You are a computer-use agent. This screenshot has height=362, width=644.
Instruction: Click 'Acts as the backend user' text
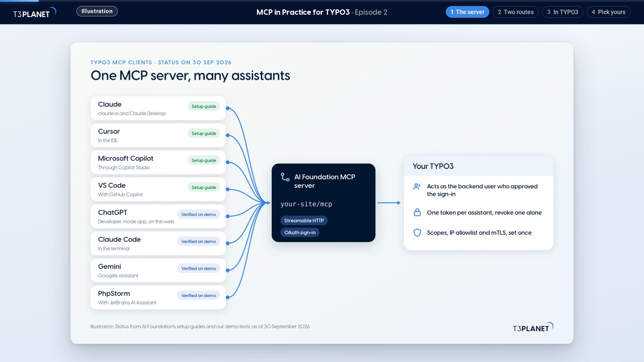pos(482,190)
